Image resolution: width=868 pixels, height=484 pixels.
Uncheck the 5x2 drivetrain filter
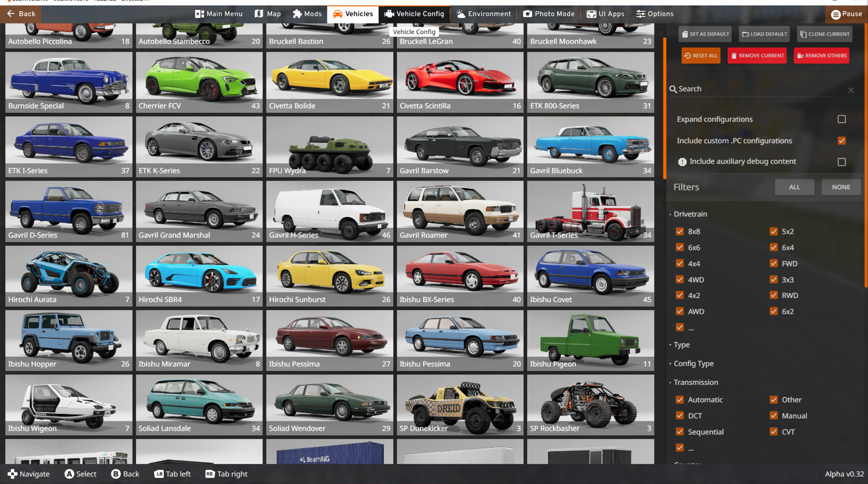[774, 232]
